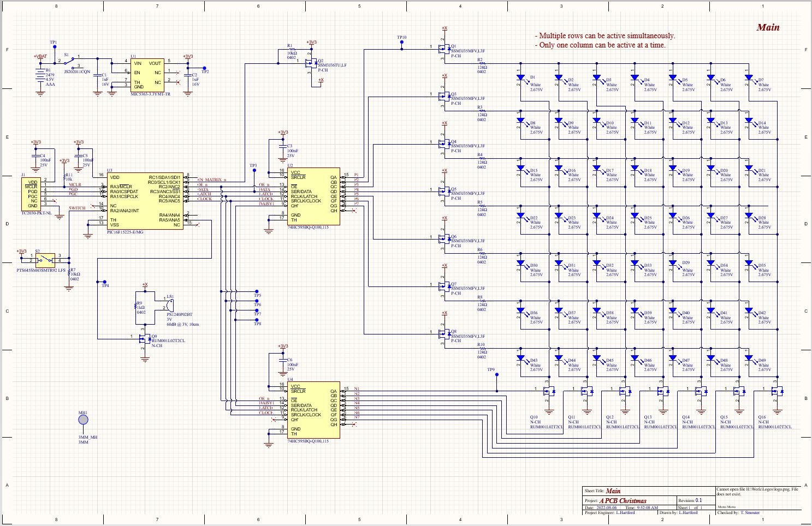Select the U1 MIC5365 regulator symbol
The image size is (812, 526).
pos(147,75)
